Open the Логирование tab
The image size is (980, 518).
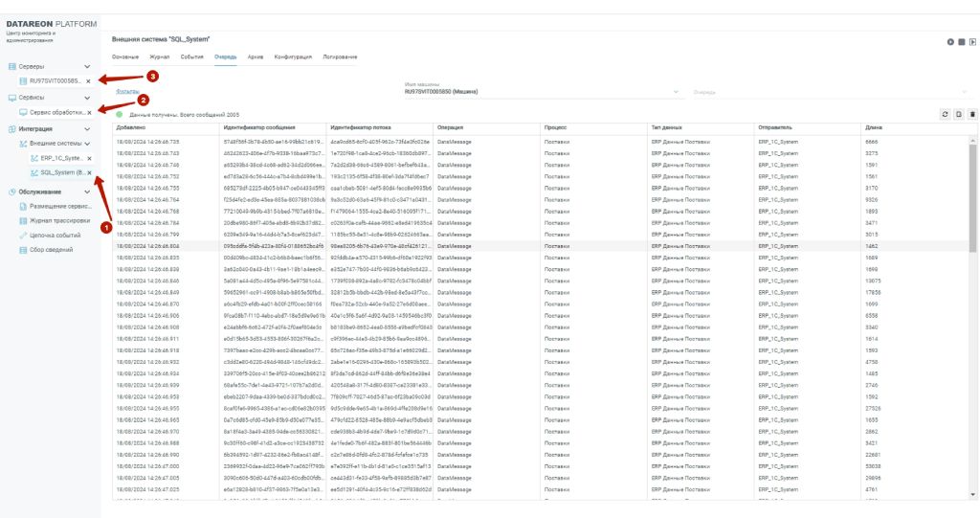[x=340, y=56]
